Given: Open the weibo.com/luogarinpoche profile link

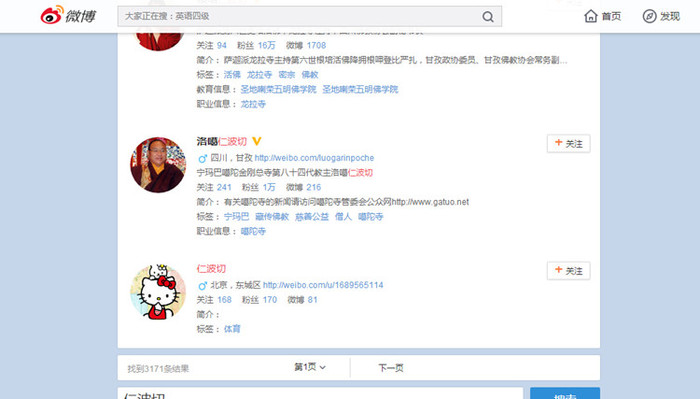Looking at the screenshot, I should [x=314, y=158].
